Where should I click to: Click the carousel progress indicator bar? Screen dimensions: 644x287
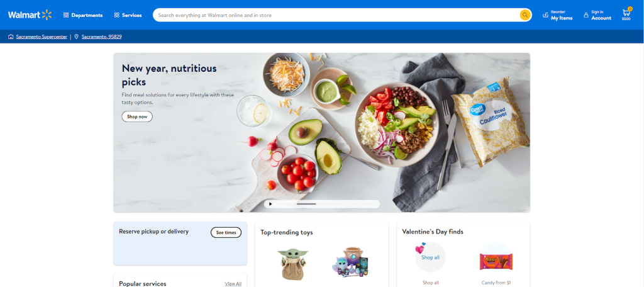[306, 204]
